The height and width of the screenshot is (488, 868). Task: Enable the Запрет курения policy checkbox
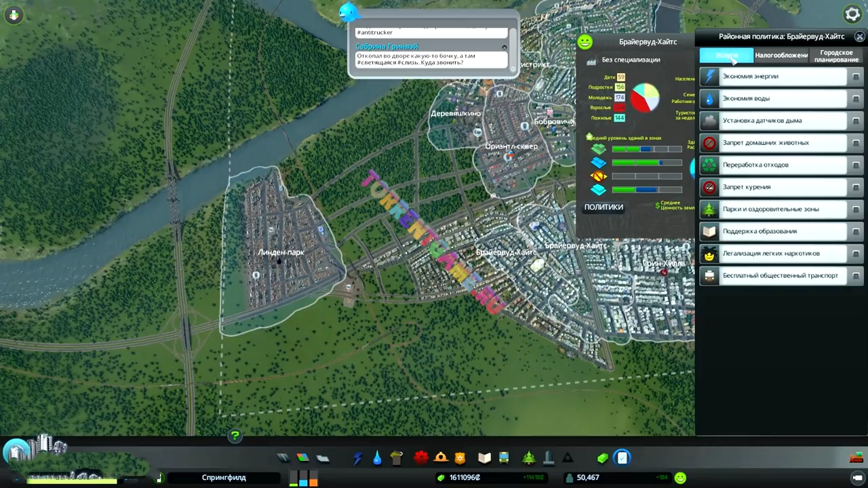856,188
